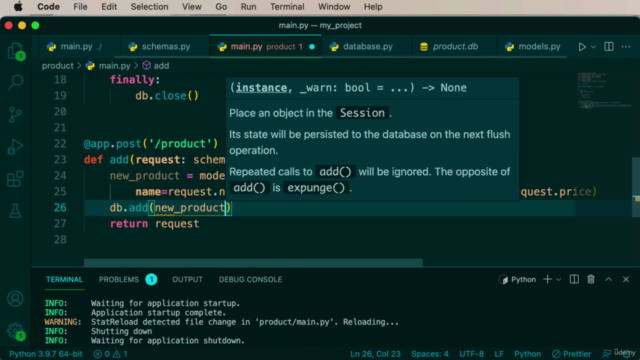
Task: Kill the terminal with trash icon
Action: pos(591,279)
